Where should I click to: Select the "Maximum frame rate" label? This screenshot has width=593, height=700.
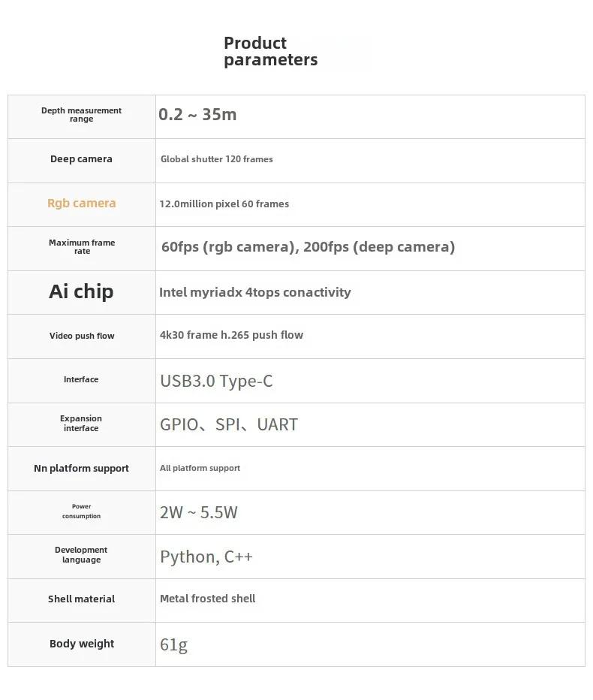point(81,247)
